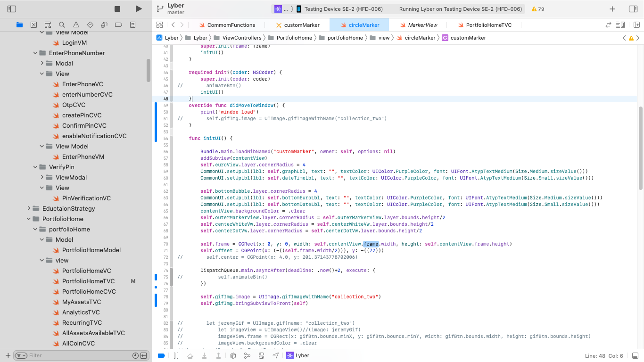Image resolution: width=644 pixels, height=362 pixels.
Task: Expand the Modal folder under EnterPhoneNumber
Action: 42,64
